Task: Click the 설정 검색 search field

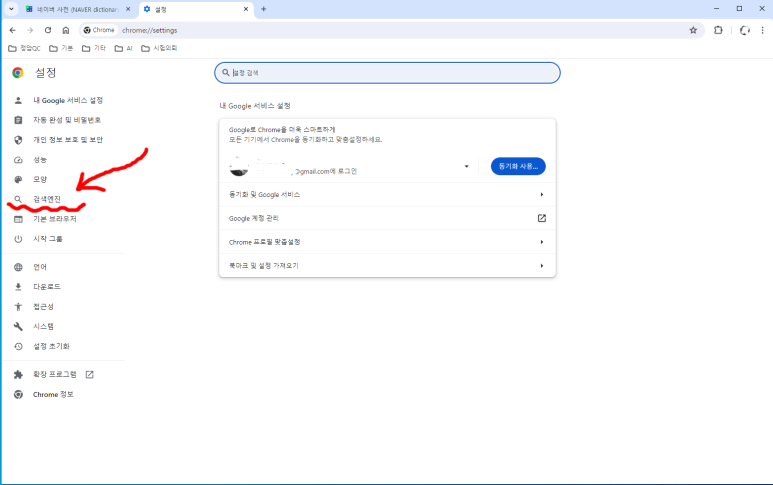Action: click(387, 72)
